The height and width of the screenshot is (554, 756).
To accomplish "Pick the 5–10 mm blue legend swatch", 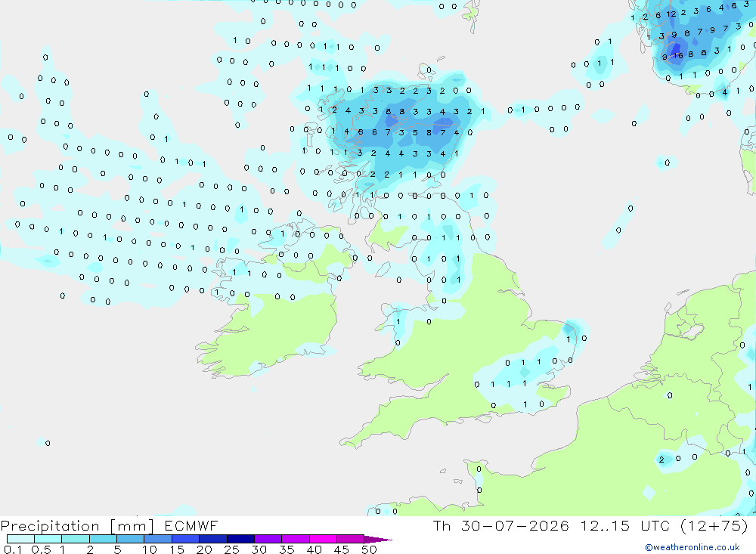I will (130, 539).
